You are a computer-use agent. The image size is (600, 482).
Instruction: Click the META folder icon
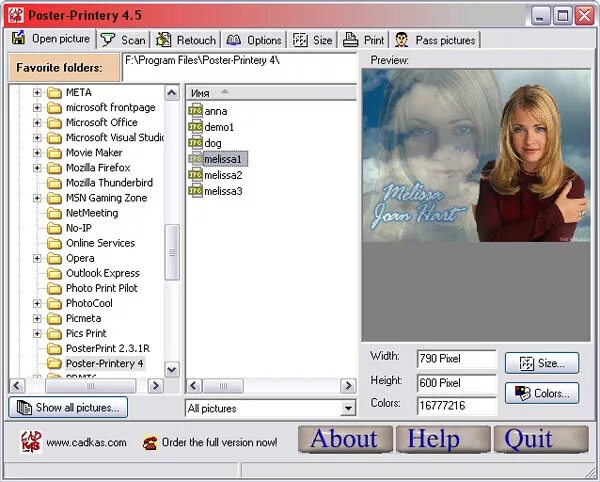coord(54,93)
